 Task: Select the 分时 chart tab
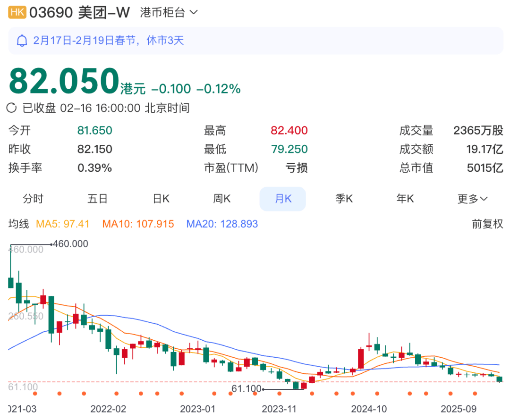[33, 199]
